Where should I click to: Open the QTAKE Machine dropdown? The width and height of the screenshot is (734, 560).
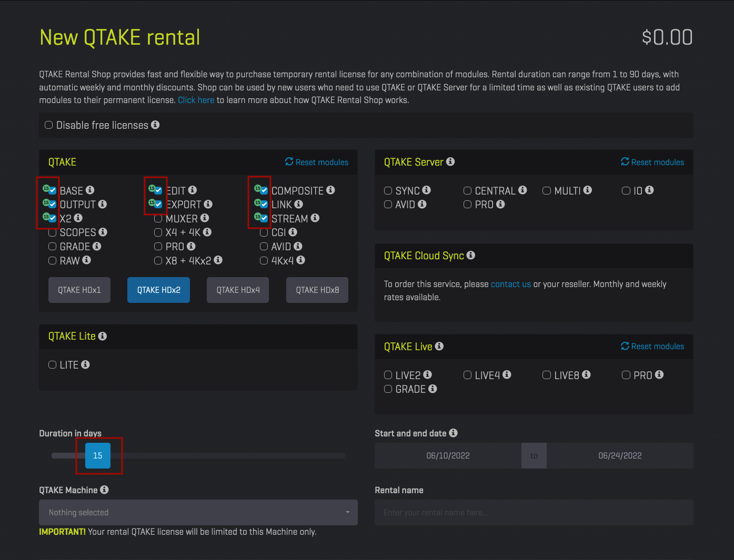[x=198, y=512]
